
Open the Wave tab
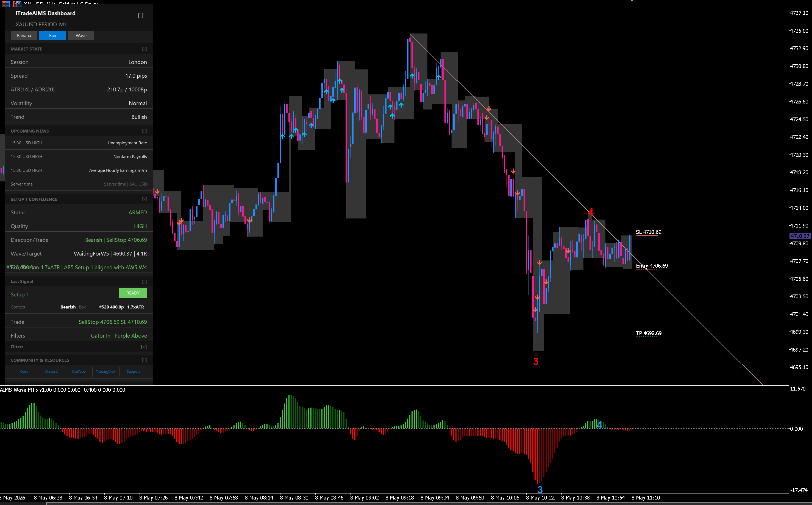point(81,36)
